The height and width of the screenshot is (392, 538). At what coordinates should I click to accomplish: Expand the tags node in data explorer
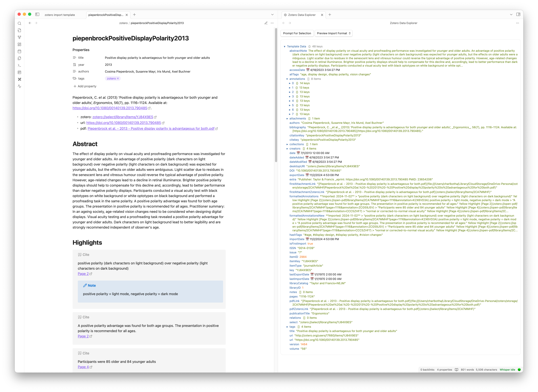coord(287,327)
